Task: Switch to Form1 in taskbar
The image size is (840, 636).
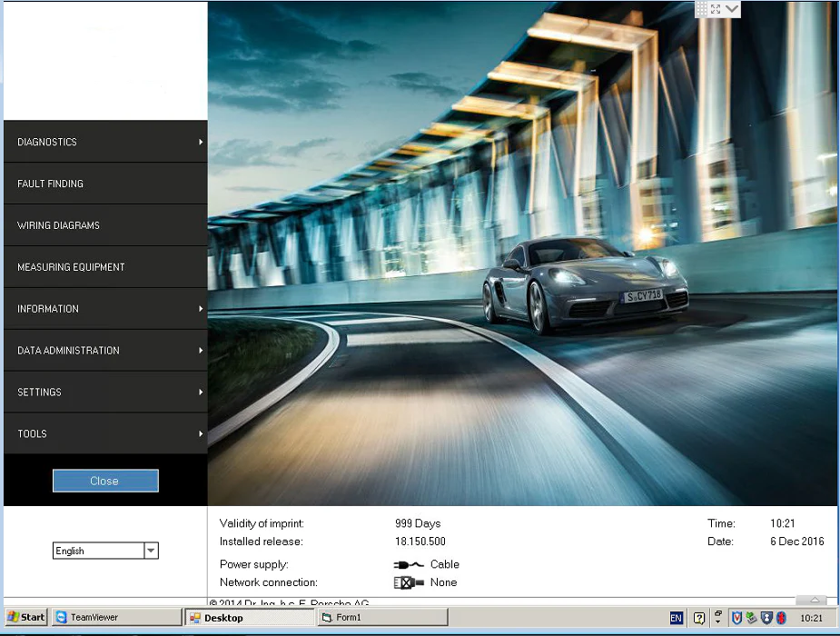Action: [381, 618]
